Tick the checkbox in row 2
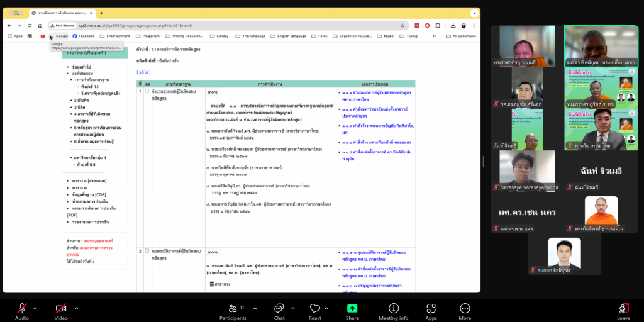 pos(147,251)
